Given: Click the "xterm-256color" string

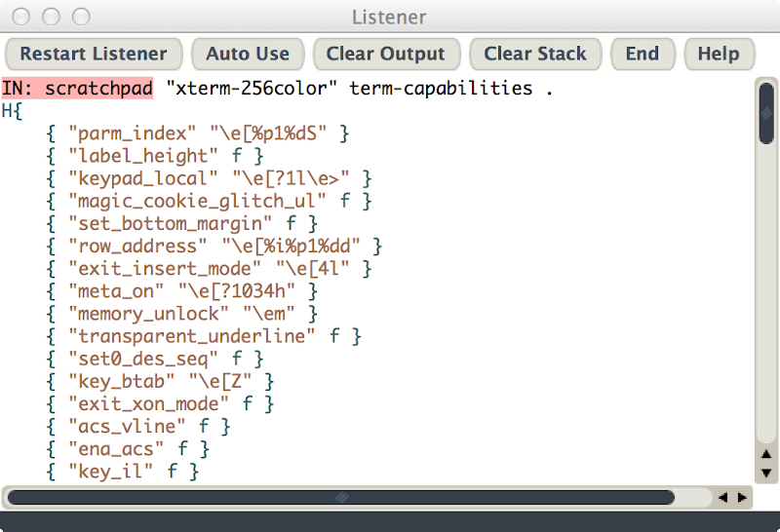Looking at the screenshot, I should (252, 89).
